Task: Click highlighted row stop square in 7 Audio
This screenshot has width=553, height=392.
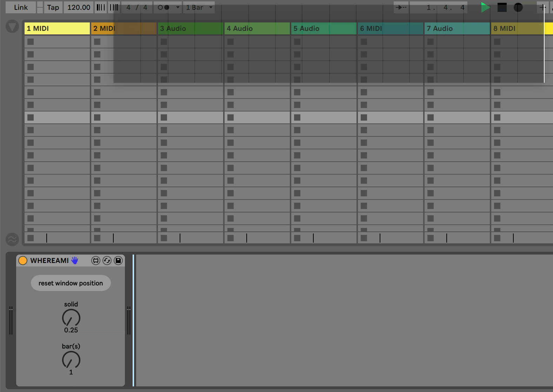Action: (x=431, y=117)
